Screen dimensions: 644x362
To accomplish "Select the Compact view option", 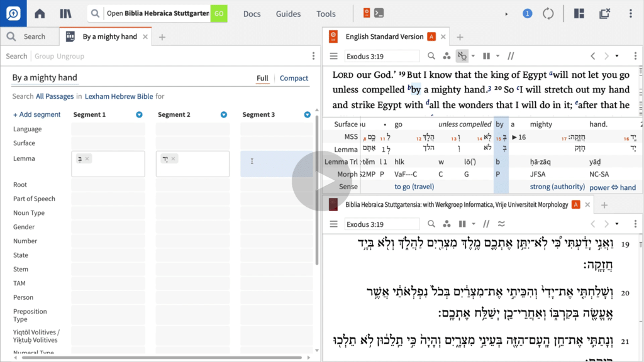I will (294, 78).
